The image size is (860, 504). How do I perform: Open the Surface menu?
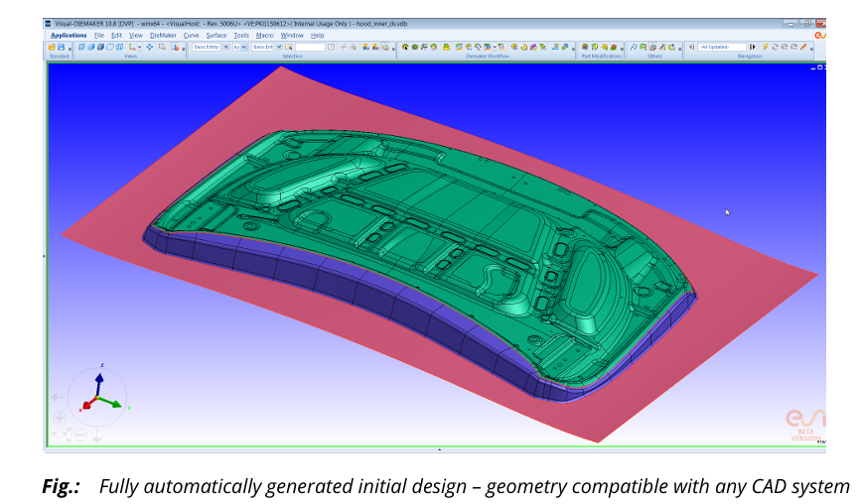pyautogui.click(x=215, y=35)
